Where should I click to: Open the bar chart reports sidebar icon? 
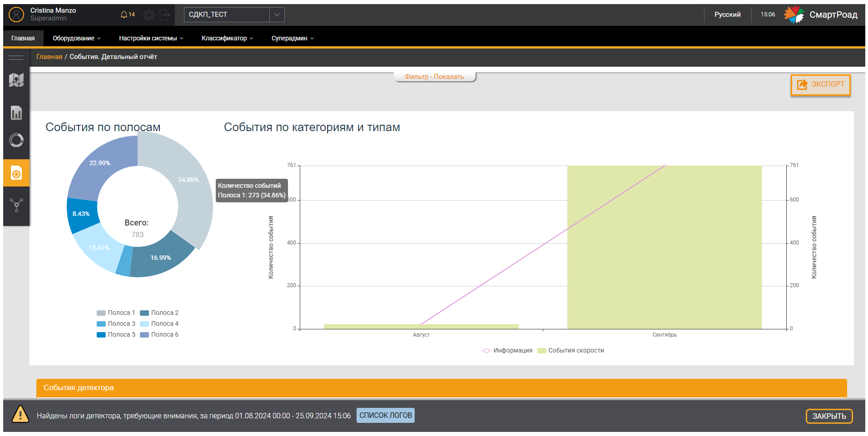pyautogui.click(x=16, y=113)
